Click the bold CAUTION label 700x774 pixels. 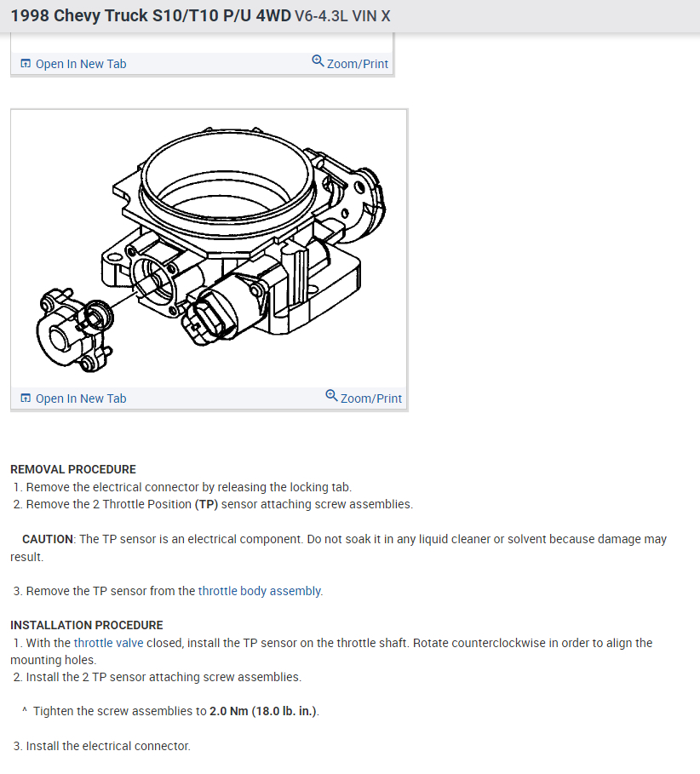[48, 539]
